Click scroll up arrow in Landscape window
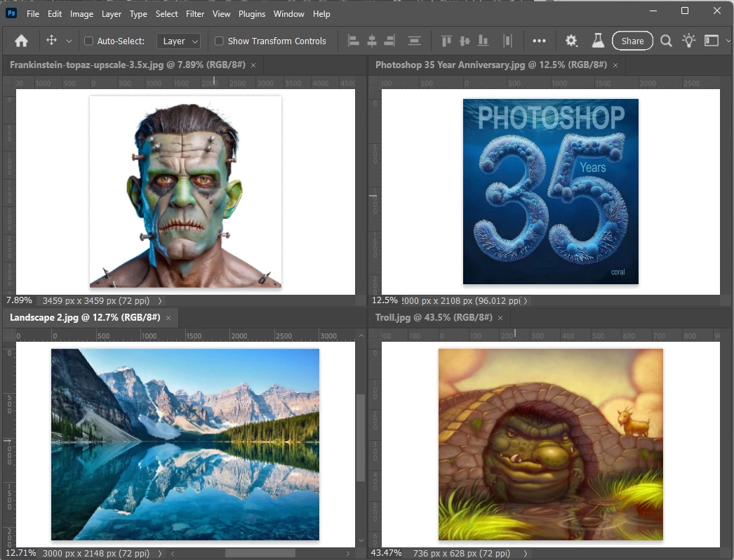 (361, 335)
